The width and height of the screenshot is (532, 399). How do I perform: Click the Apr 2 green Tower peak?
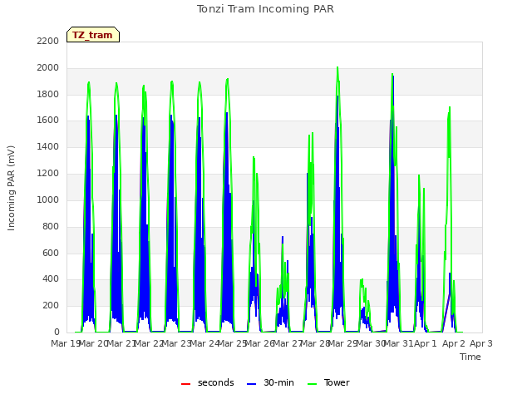[x=449, y=108]
